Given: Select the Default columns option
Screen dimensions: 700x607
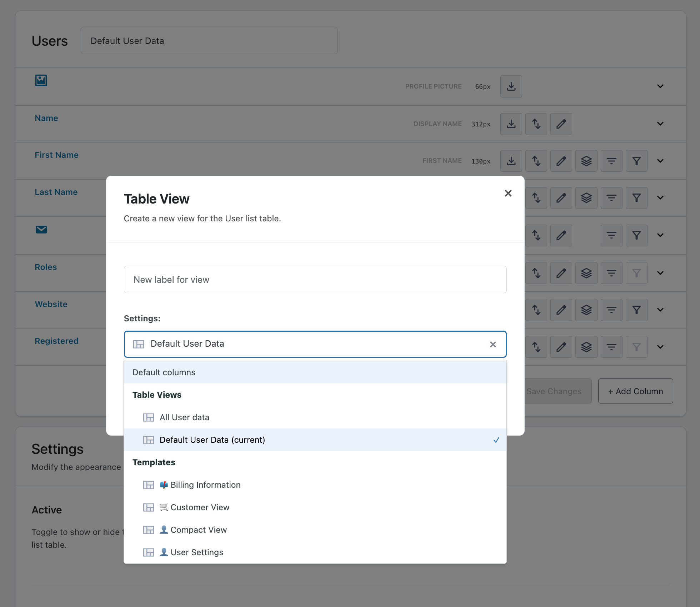Looking at the screenshot, I should pyautogui.click(x=164, y=372).
